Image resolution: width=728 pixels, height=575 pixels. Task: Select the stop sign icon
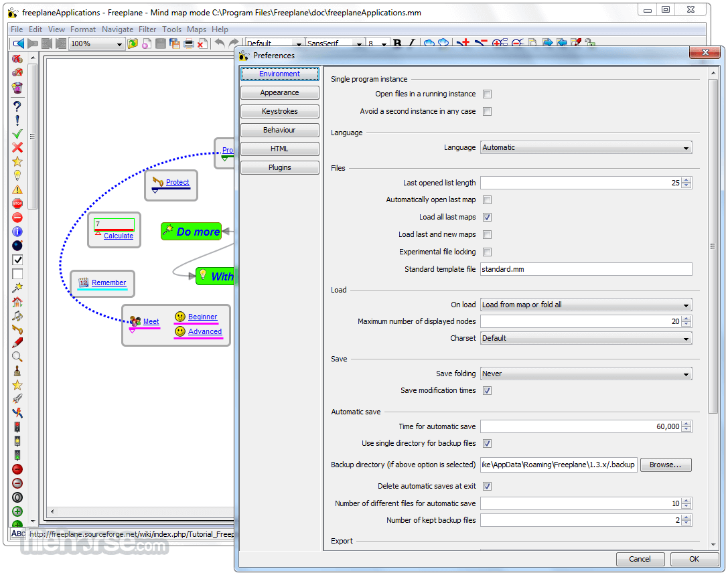click(x=17, y=203)
